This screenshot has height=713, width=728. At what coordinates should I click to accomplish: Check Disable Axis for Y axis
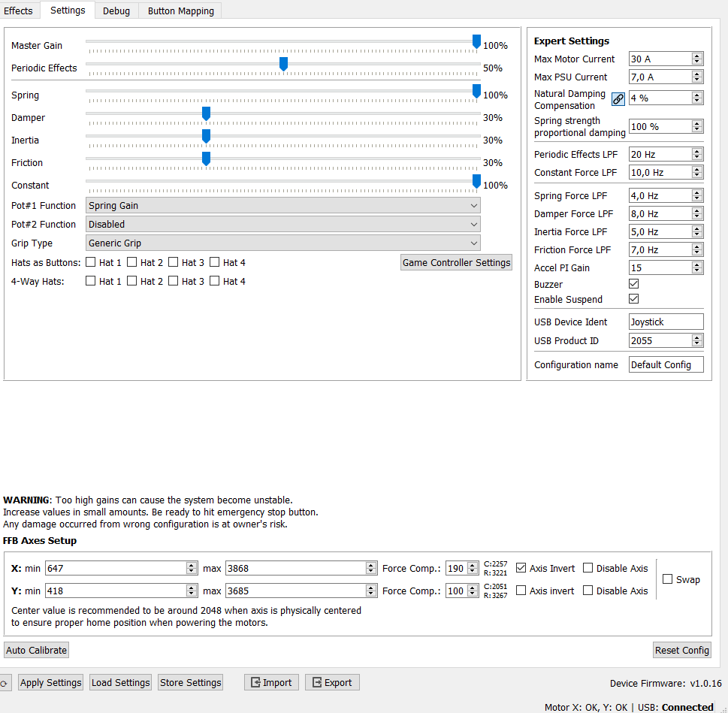588,591
